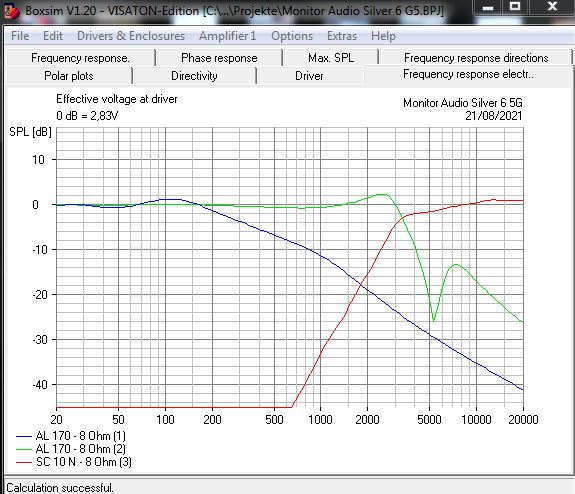Switch to the Directivity tab

[194, 76]
